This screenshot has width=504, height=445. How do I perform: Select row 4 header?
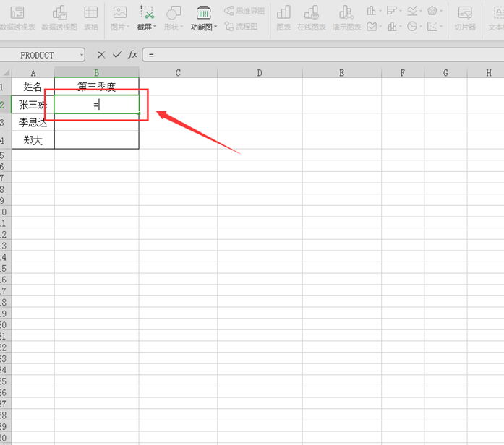coord(4,140)
